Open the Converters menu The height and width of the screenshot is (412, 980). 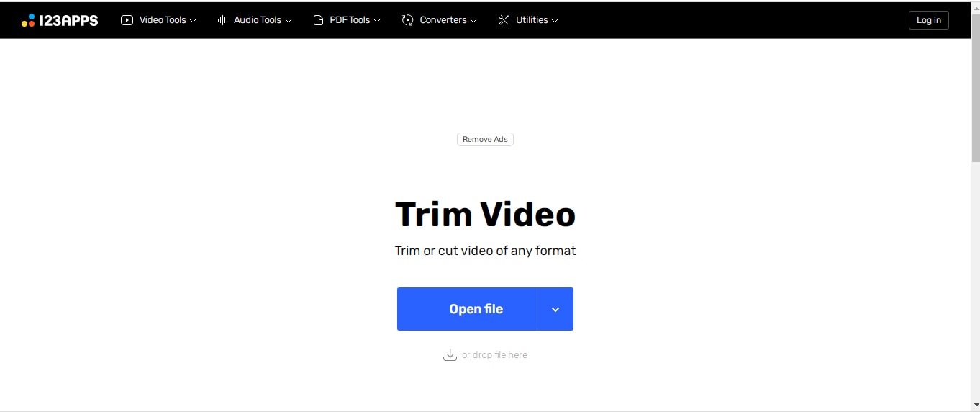click(440, 20)
